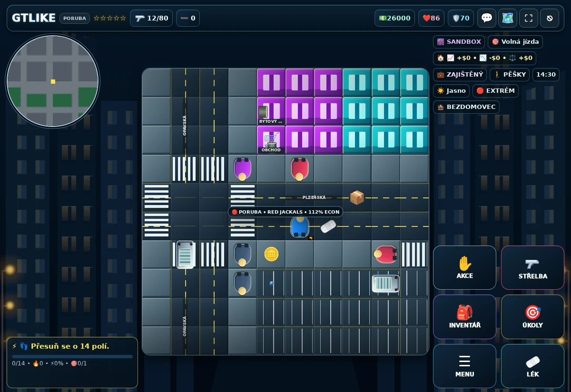571x392 pixels.
Task: Open the hamburger MENU button
Action: (464, 366)
